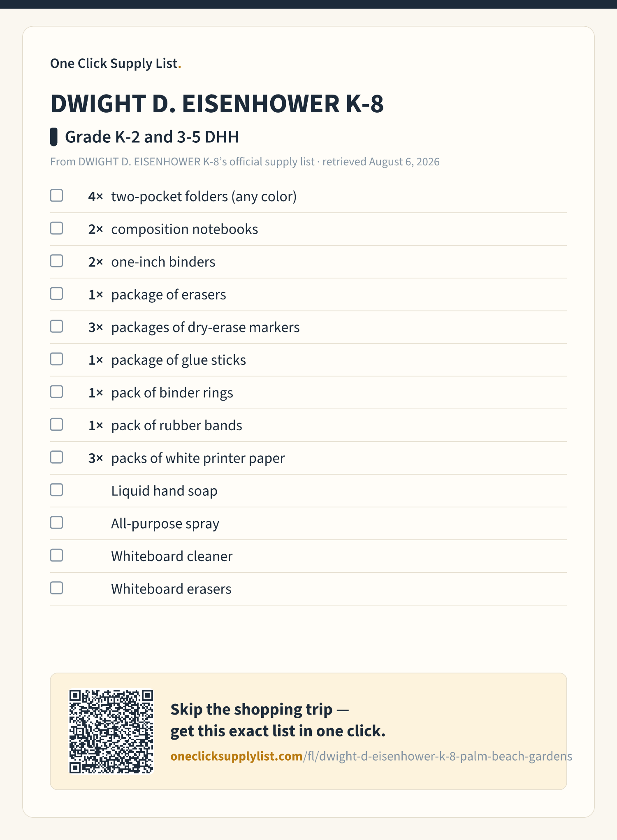Viewport: 617px width, 840px height.
Task: Mark one-inch binders as bought
Action: (56, 261)
